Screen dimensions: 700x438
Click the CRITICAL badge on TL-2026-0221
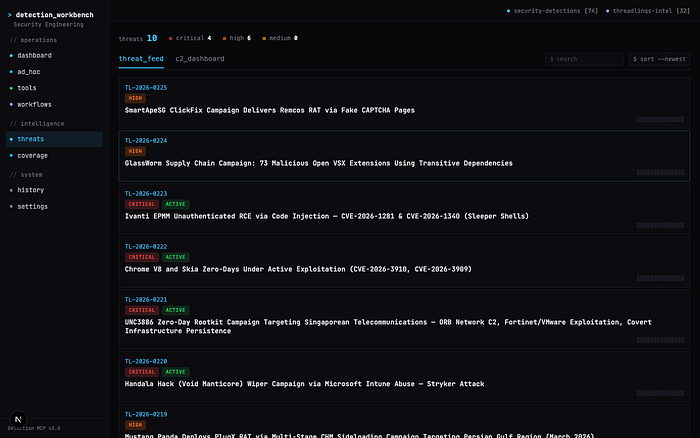pos(142,310)
